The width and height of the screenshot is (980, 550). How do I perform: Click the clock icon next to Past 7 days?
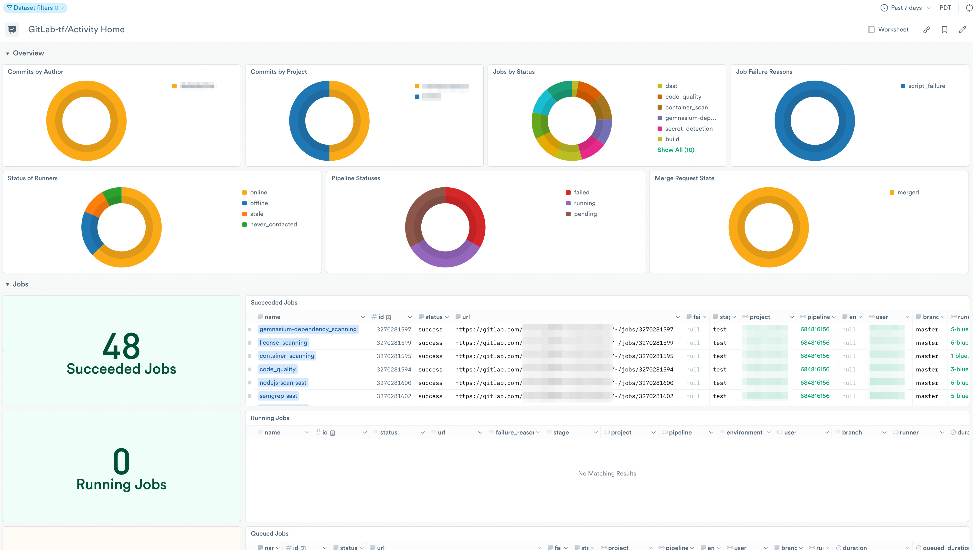(884, 8)
